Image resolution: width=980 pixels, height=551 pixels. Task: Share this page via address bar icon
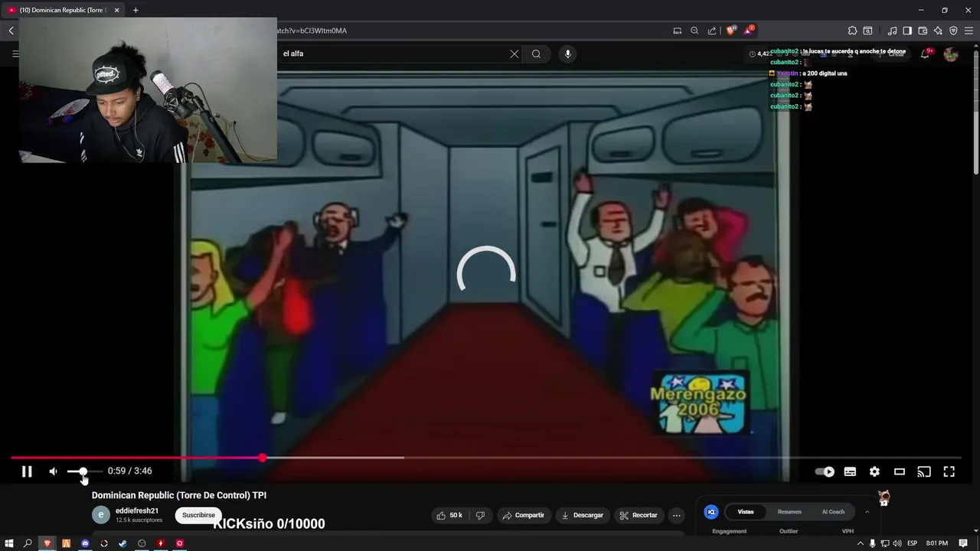click(712, 31)
